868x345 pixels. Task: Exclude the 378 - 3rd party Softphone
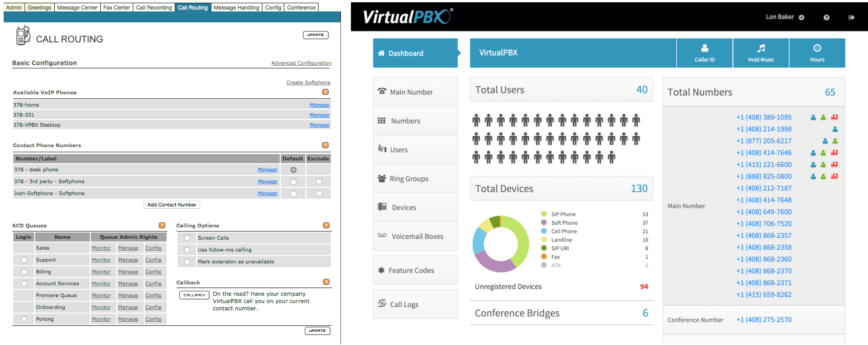(x=319, y=181)
